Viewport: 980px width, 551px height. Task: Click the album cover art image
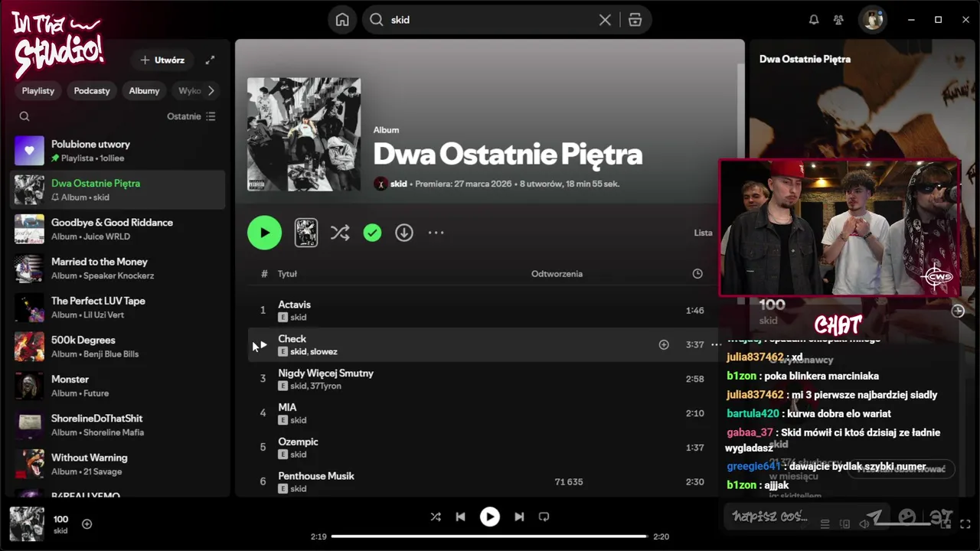[x=304, y=134]
